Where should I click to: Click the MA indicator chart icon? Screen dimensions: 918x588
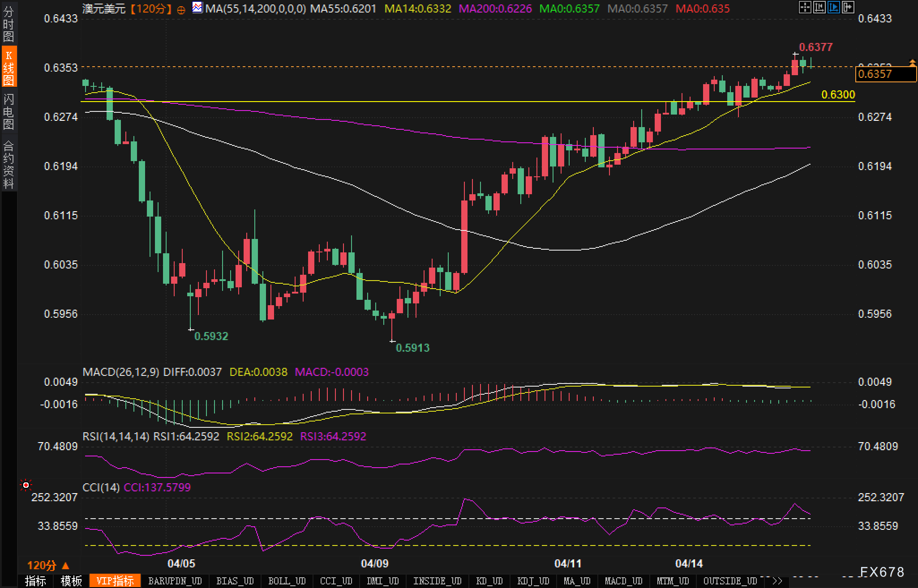pyautogui.click(x=197, y=8)
